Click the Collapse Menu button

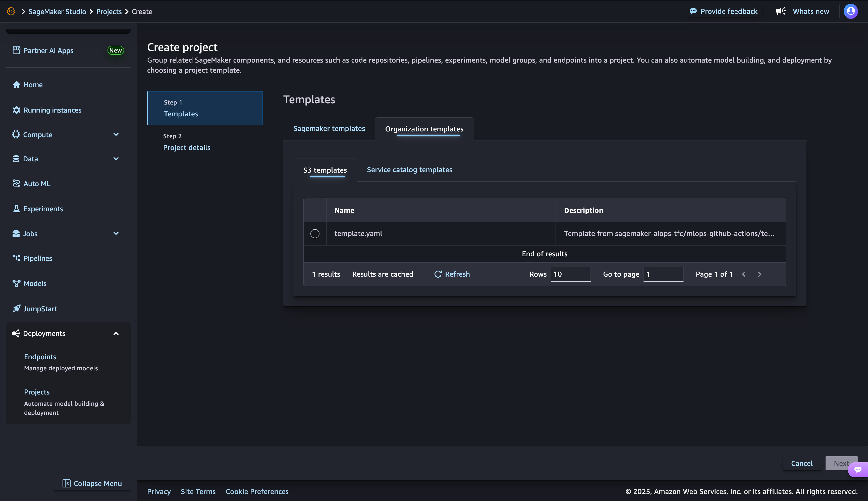pos(92,483)
